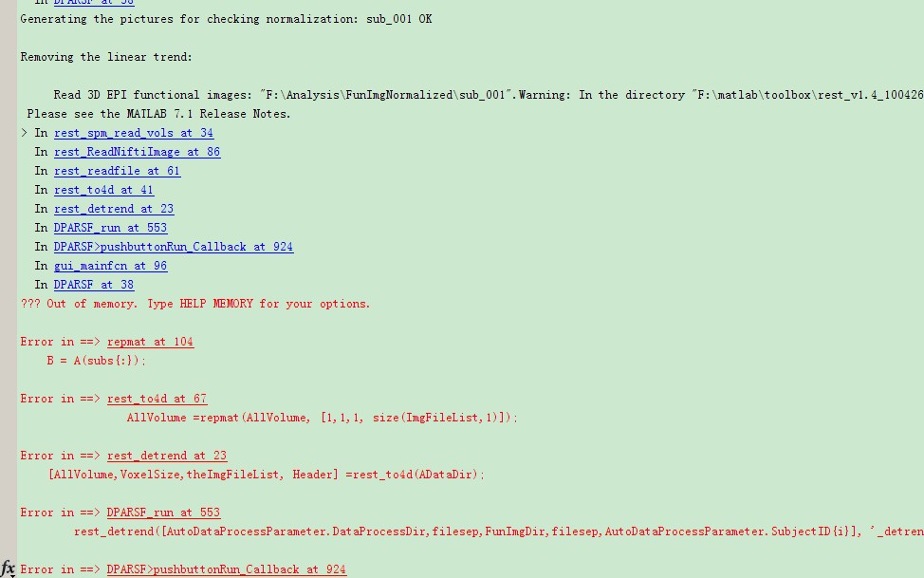The image size is (924, 578).
Task: Click the AllVolume =repmat code line
Action: [x=322, y=418]
